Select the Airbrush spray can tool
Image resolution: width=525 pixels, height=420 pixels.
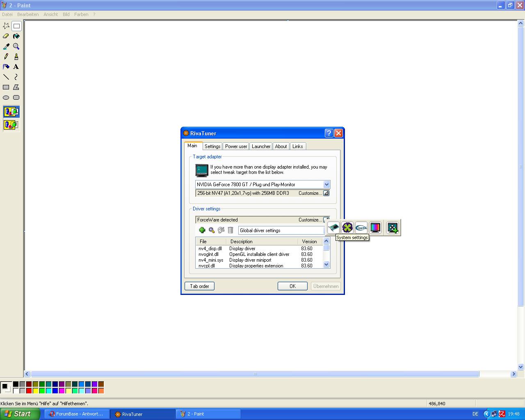6,67
